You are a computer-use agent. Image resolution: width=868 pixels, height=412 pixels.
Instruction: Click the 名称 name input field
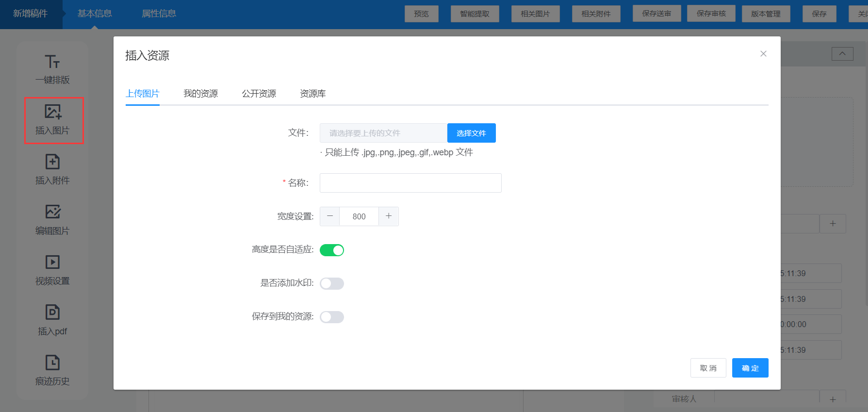[410, 183]
